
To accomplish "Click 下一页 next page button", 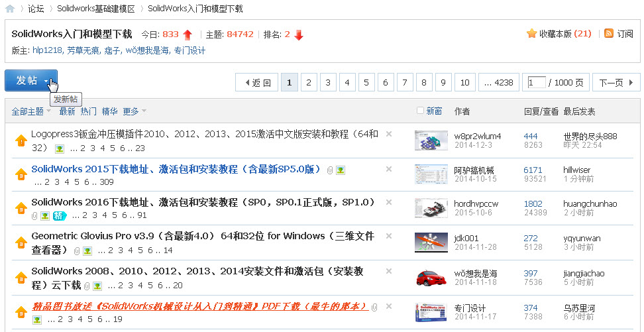I will [x=616, y=83].
